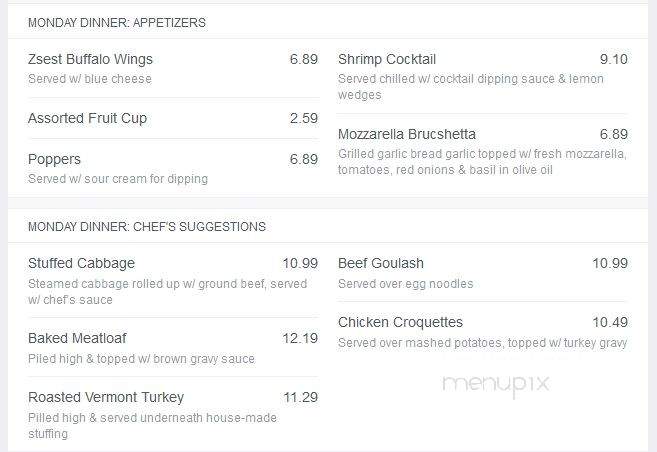Click the 10.49 Chicken Croquettes price
The width and height of the screenshot is (657, 452).
point(610,323)
